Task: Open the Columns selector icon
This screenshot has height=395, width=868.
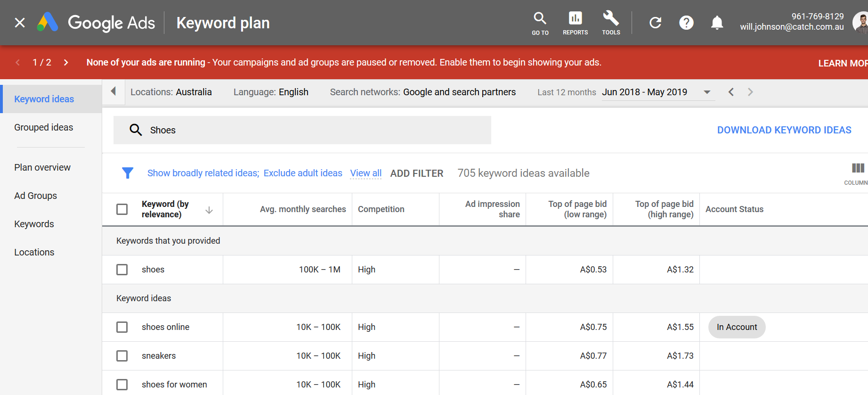Action: [x=858, y=168]
